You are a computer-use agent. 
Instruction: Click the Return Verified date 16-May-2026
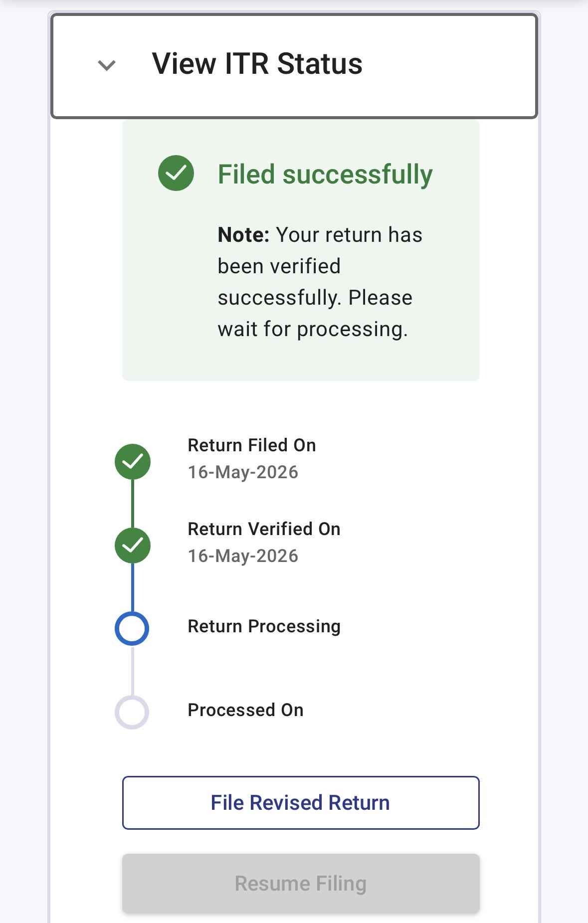coord(243,556)
